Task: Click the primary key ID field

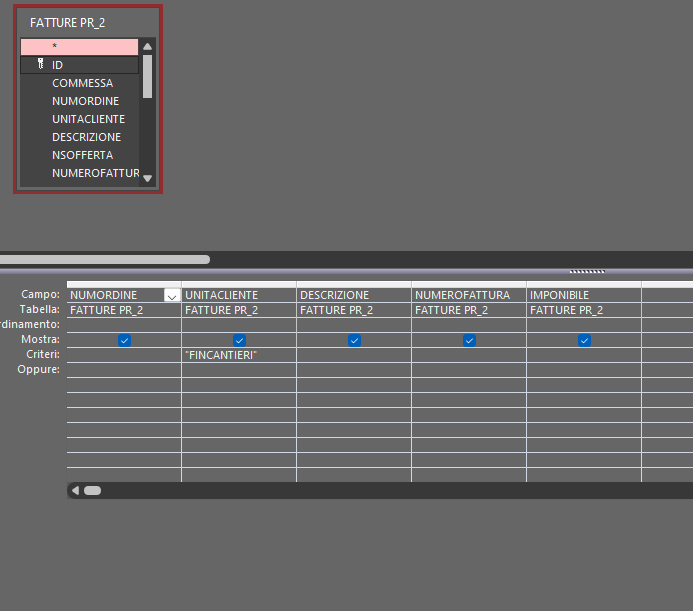Action: (80, 65)
